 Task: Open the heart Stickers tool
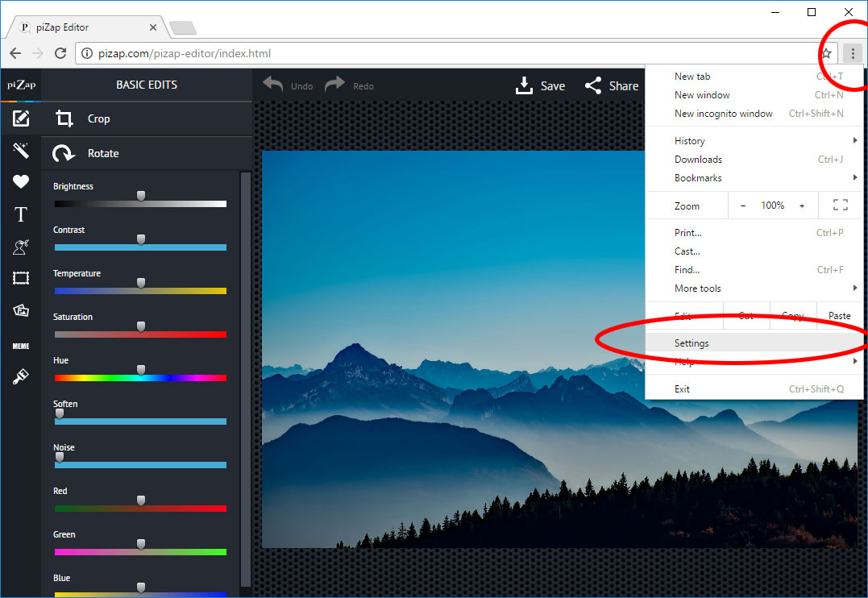tap(21, 182)
